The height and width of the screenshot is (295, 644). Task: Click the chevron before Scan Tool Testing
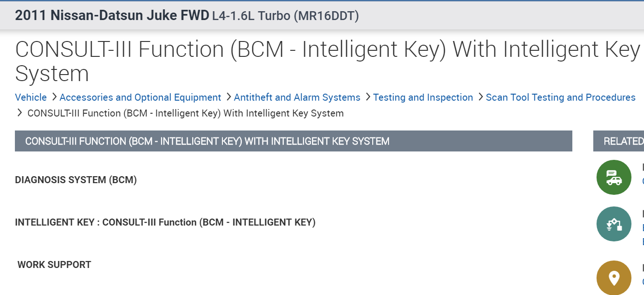[480, 97]
